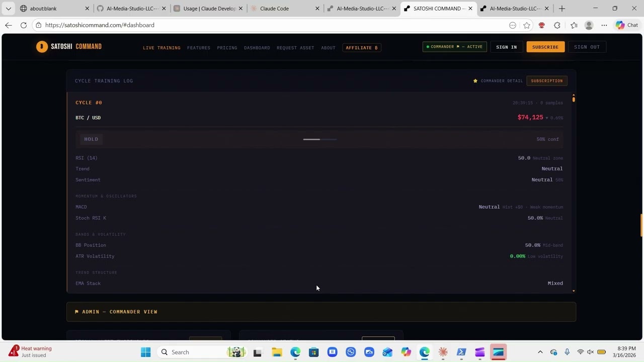Open the Outlook taskbar icon
This screenshot has width=644, height=362.
(387, 352)
